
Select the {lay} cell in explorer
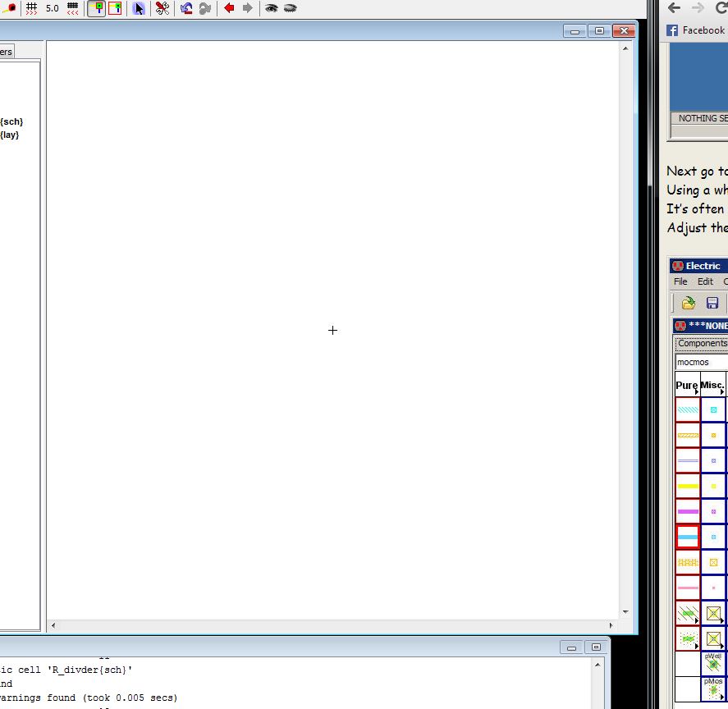click(9, 135)
